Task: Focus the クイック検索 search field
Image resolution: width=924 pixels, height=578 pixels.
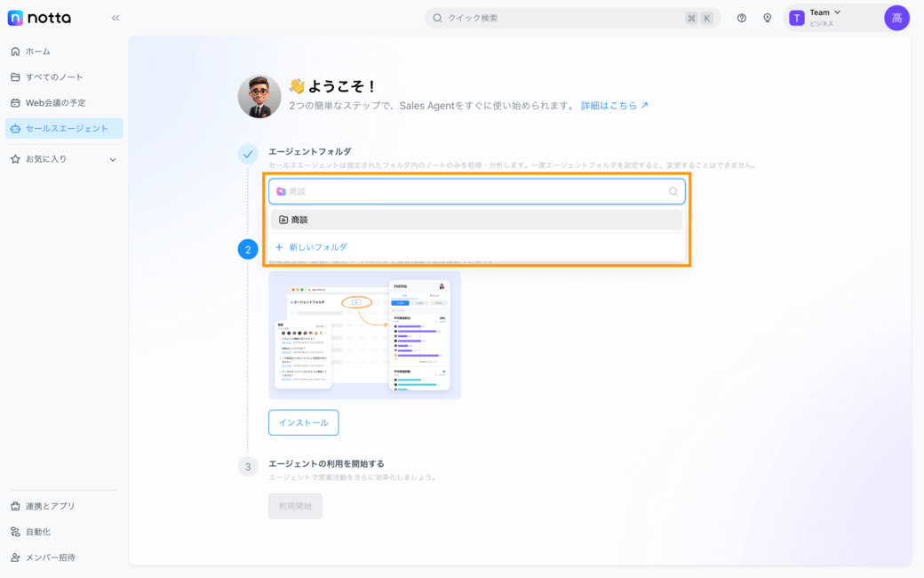Action: coord(572,18)
